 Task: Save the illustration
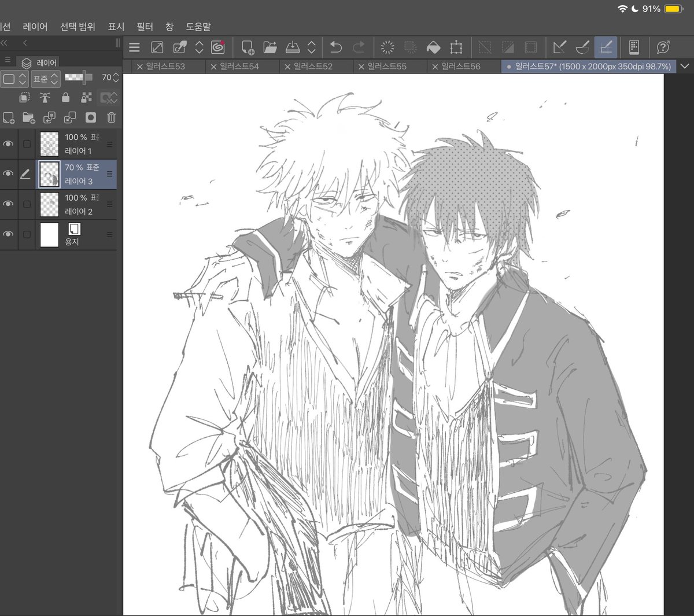coord(293,47)
